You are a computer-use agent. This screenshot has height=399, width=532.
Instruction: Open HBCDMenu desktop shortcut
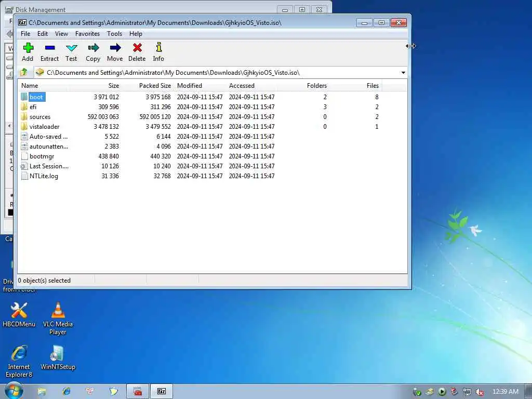pyautogui.click(x=19, y=315)
